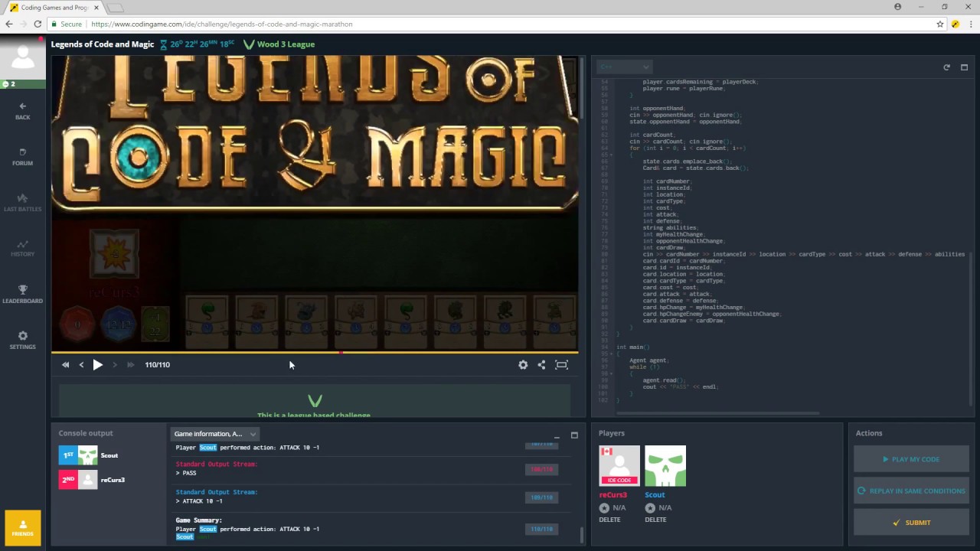Click the 'Game Summary:' console line
This screenshot has height=551, width=980.
coord(199,520)
